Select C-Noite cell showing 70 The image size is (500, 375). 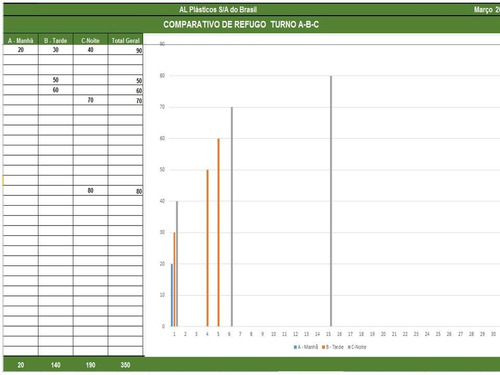(x=90, y=100)
